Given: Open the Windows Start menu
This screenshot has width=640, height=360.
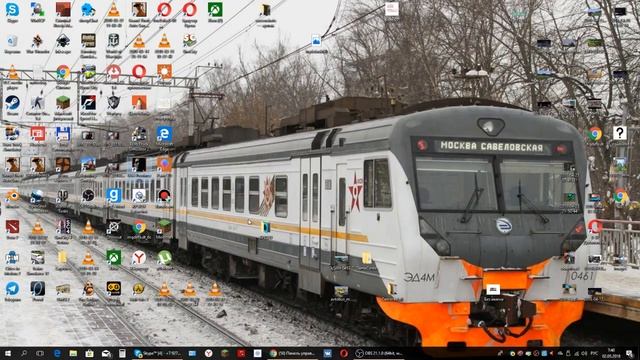Looking at the screenshot, I should click(x=7, y=353).
